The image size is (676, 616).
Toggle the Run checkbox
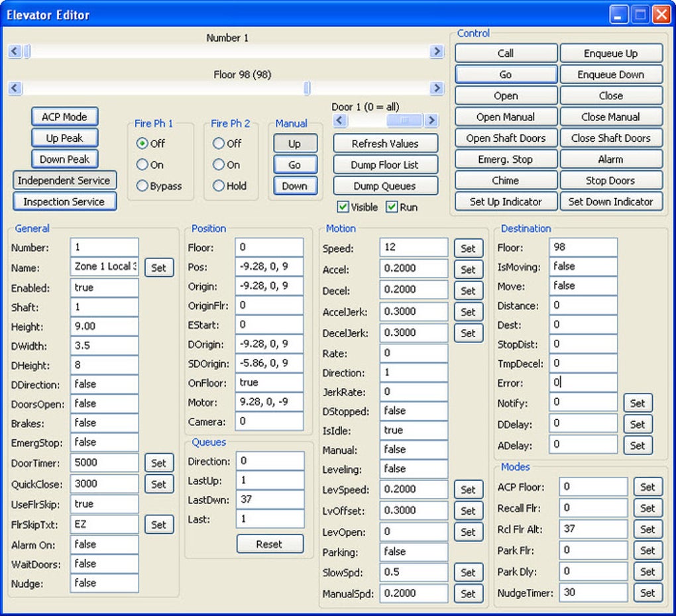pyautogui.click(x=392, y=207)
